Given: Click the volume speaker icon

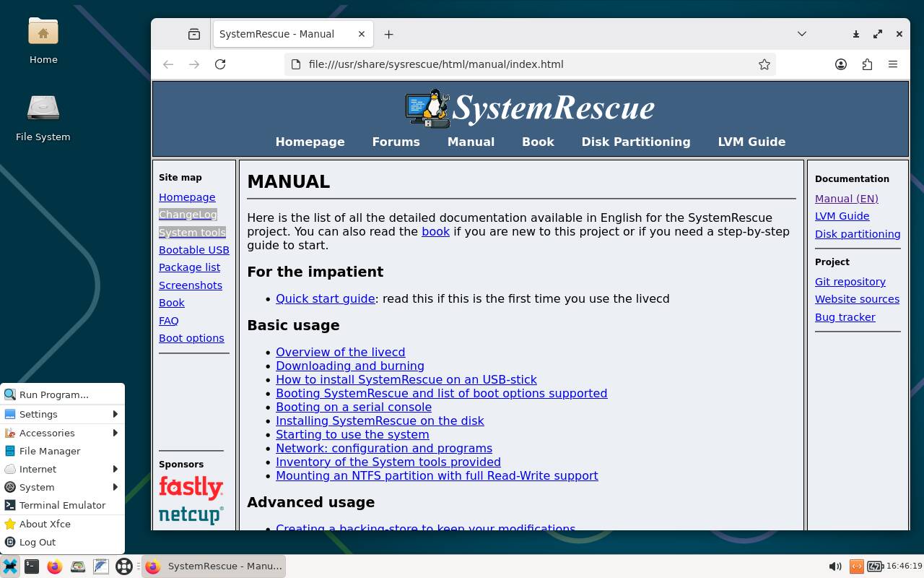Looking at the screenshot, I should click(x=835, y=566).
